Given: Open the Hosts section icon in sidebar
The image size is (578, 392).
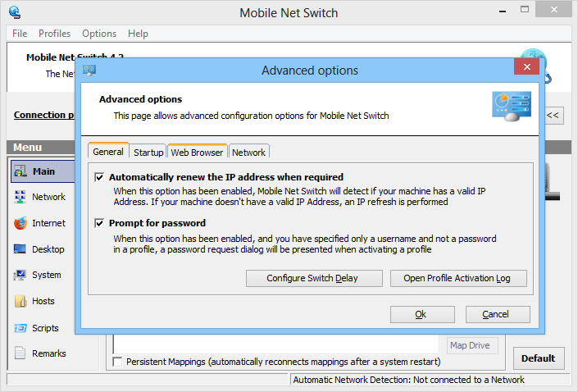Looking at the screenshot, I should click(20, 301).
